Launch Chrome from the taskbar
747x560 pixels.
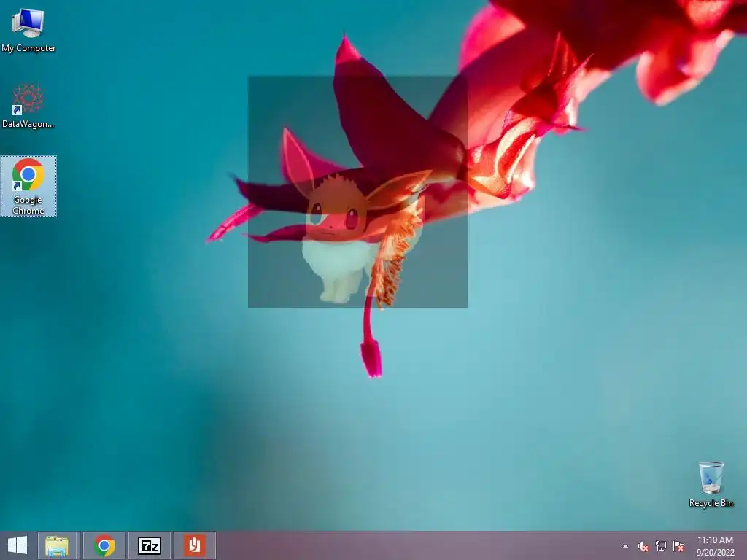(104, 545)
